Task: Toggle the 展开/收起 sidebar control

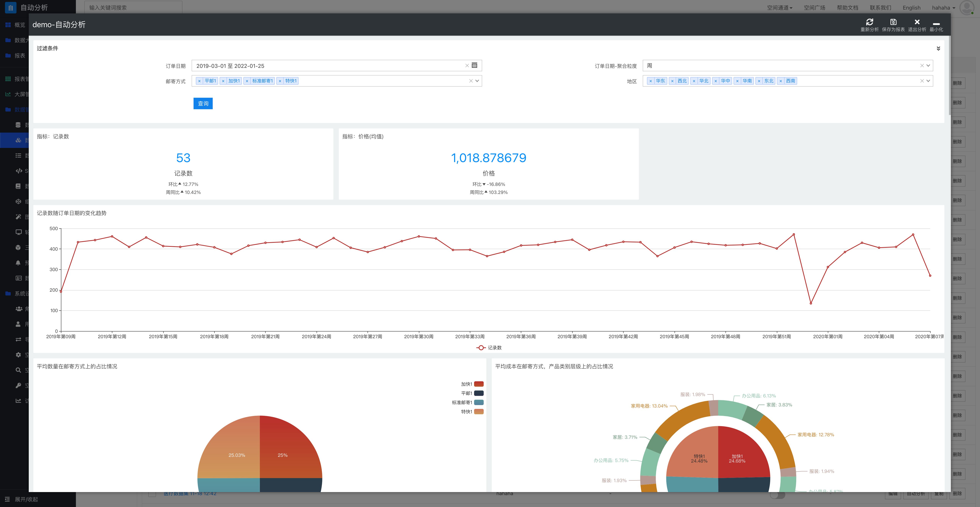Action: 22,499
